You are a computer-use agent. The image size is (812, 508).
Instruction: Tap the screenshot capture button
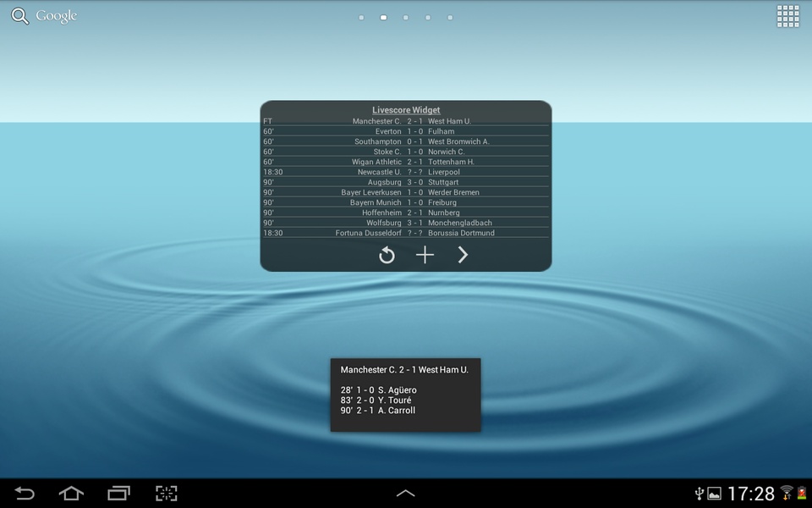[x=167, y=493]
